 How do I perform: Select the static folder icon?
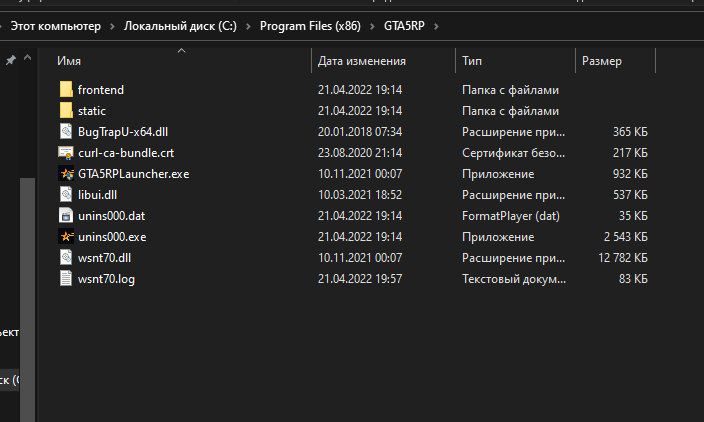coord(66,110)
